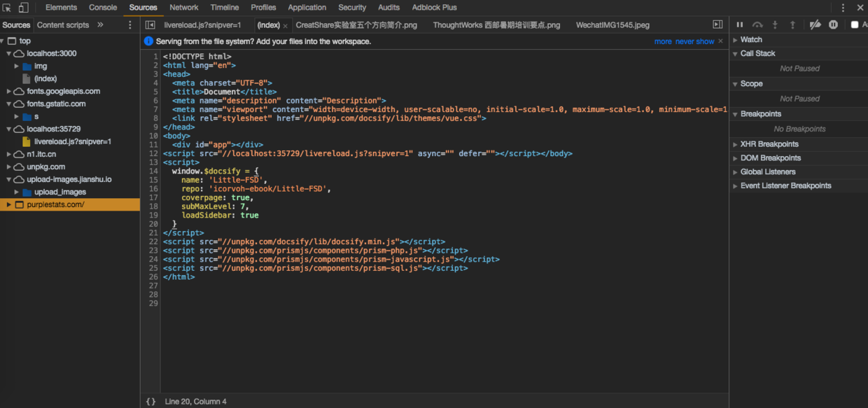Viewport: 868px width, 408px height.
Task: Close the (index) file tab
Action: 285,26
